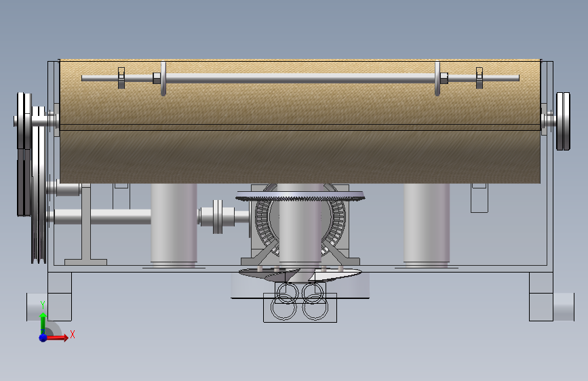The image size is (588, 381).
Task: Click the red "X" axis label
Action: 73,334
